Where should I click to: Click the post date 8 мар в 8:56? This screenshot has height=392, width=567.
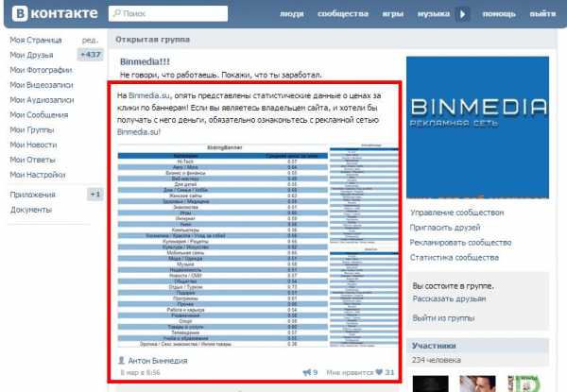pyautogui.click(x=140, y=372)
